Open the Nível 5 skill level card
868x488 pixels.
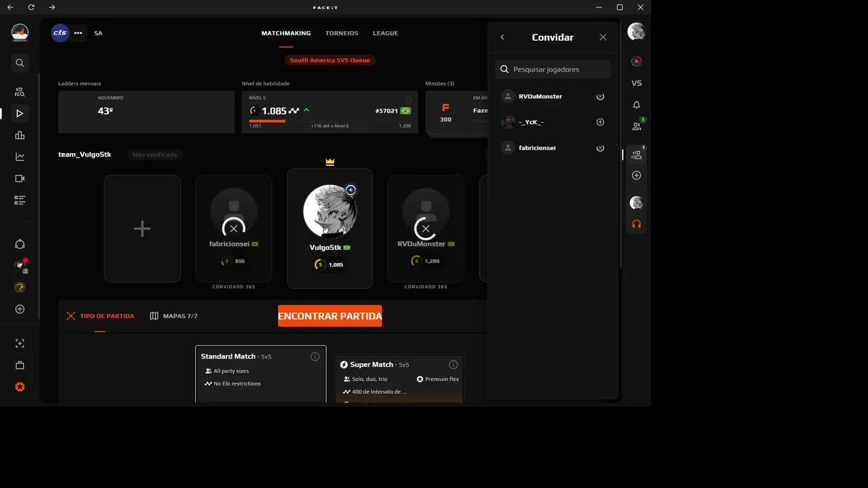330,112
